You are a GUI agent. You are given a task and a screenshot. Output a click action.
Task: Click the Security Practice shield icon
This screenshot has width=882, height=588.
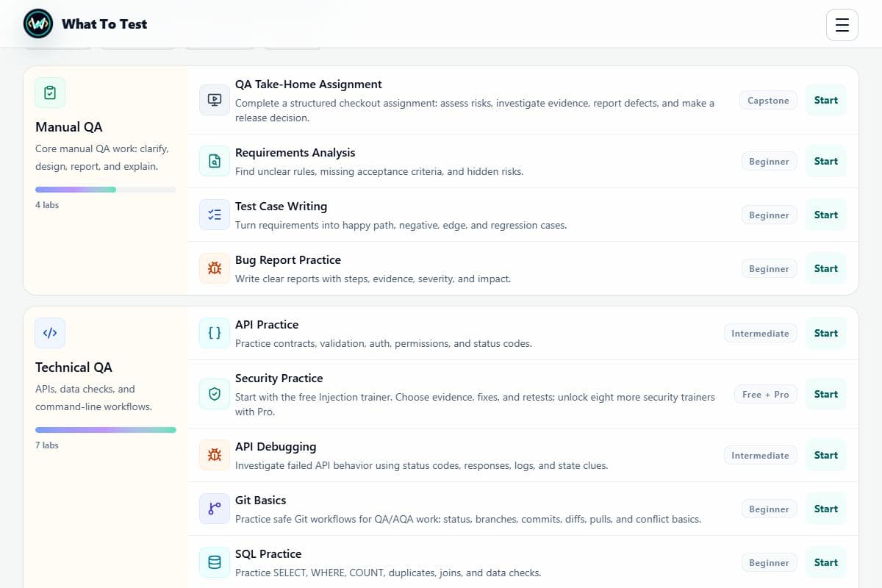click(215, 394)
